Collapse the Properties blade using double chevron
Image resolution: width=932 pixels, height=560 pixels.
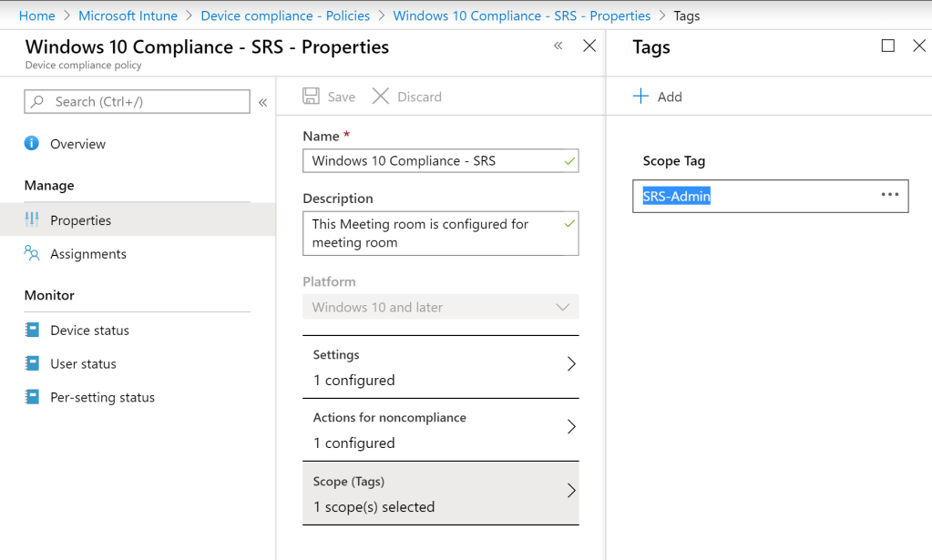tap(558, 46)
